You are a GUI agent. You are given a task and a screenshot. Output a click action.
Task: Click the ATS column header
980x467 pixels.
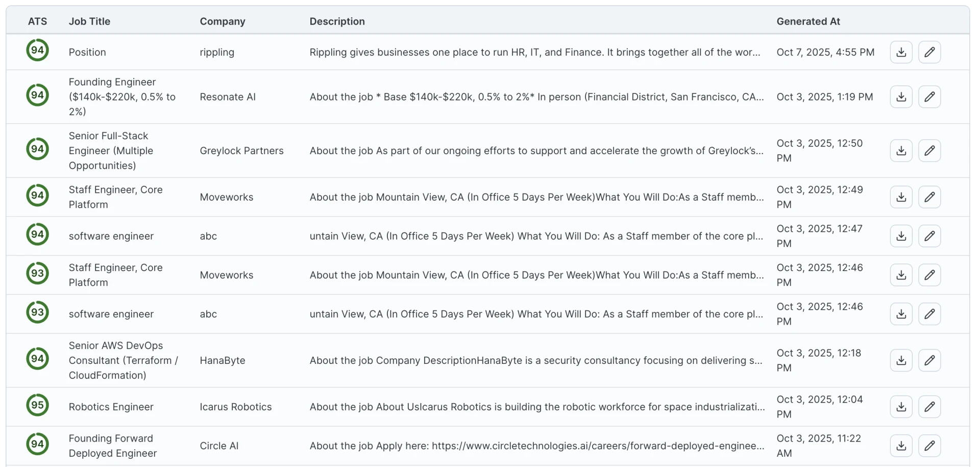[x=37, y=21]
